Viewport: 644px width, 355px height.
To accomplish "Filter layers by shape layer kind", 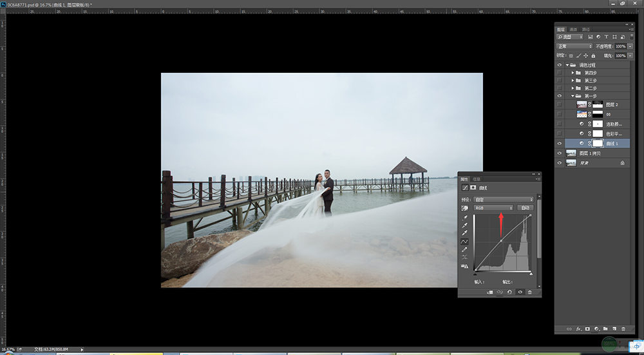I will [x=614, y=37].
